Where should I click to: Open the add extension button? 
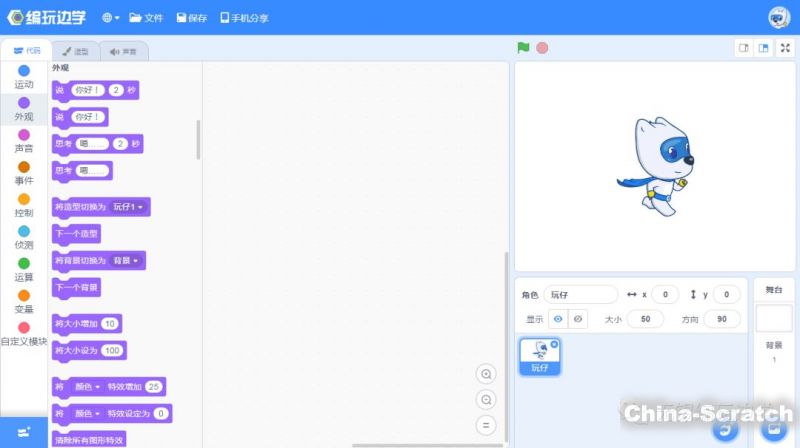click(24, 432)
